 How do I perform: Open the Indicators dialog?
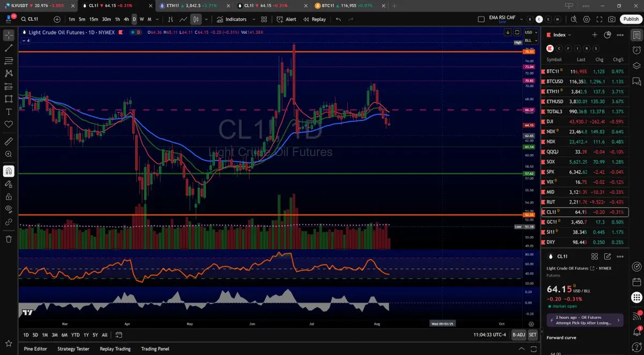coord(232,19)
